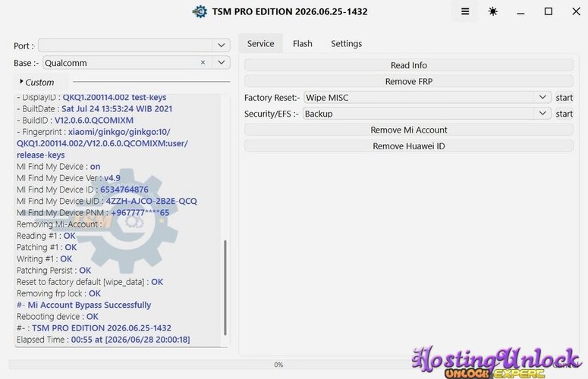Screen dimensions: 588x379
Task: Open the hamburger menu icon
Action: pyautogui.click(x=465, y=11)
